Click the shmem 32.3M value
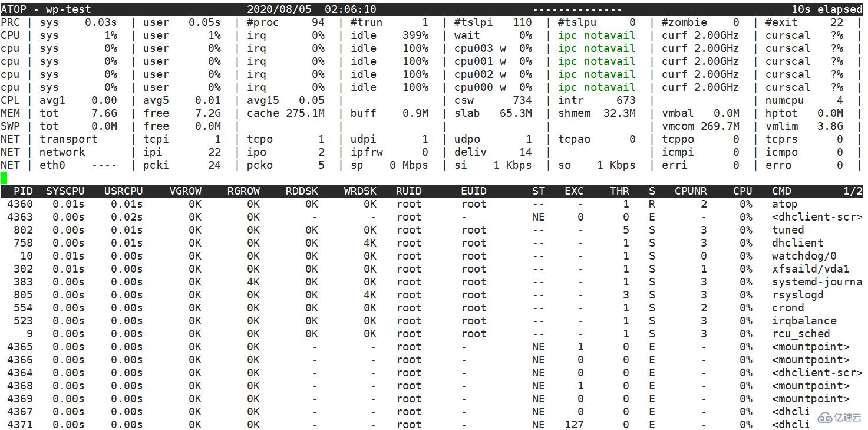The width and height of the screenshot is (868, 430). point(619,113)
